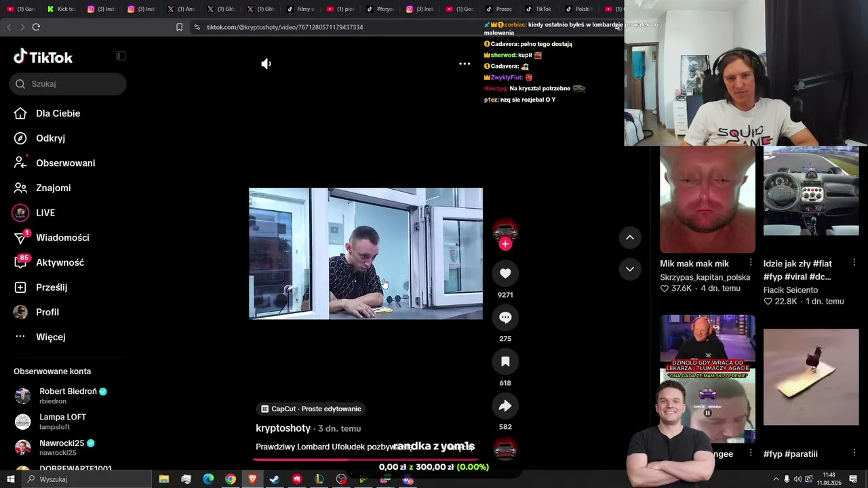The width and height of the screenshot is (868, 488).
Task: Open the '#fyp #paratiii' video thumbnail
Action: click(811, 377)
